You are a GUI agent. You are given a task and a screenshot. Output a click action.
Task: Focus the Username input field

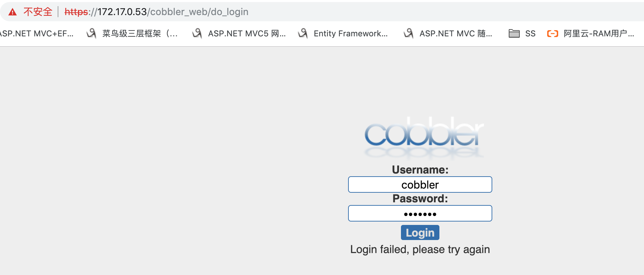coord(420,185)
